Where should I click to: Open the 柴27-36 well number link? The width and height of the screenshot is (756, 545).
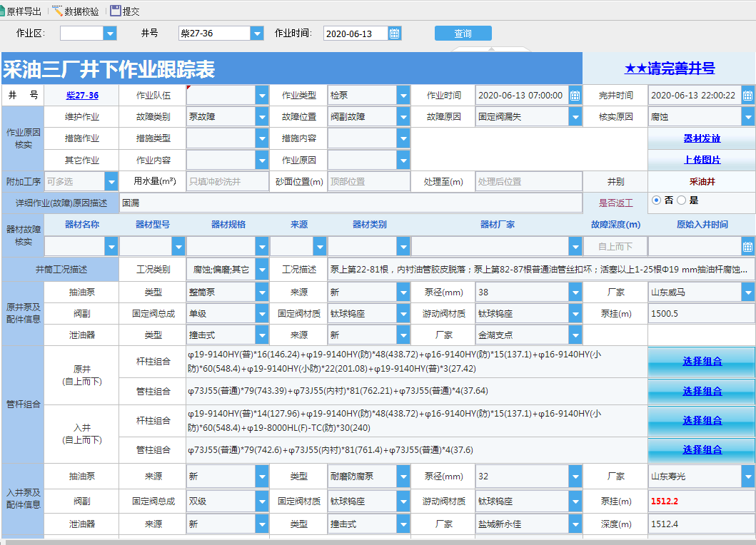(82, 96)
